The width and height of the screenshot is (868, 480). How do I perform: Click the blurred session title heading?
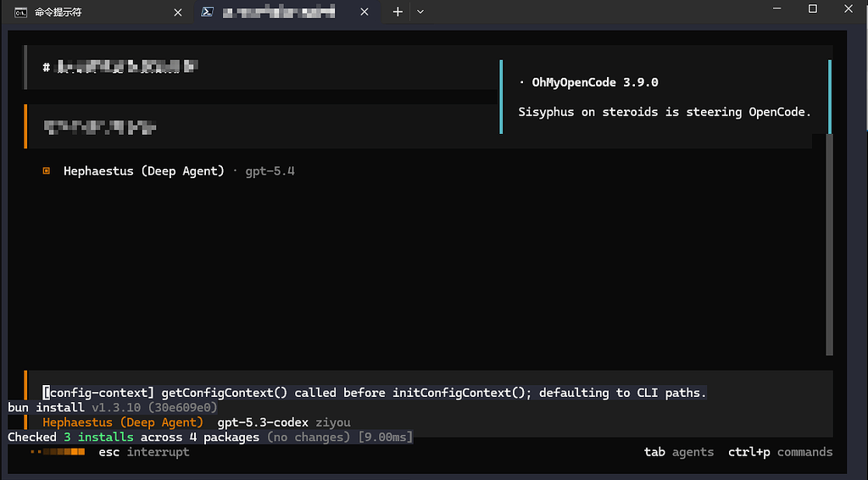pos(120,67)
